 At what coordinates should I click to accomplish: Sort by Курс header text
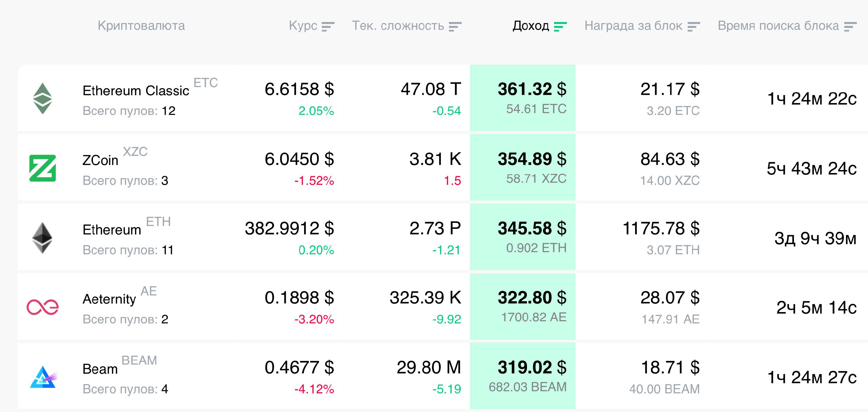click(303, 26)
